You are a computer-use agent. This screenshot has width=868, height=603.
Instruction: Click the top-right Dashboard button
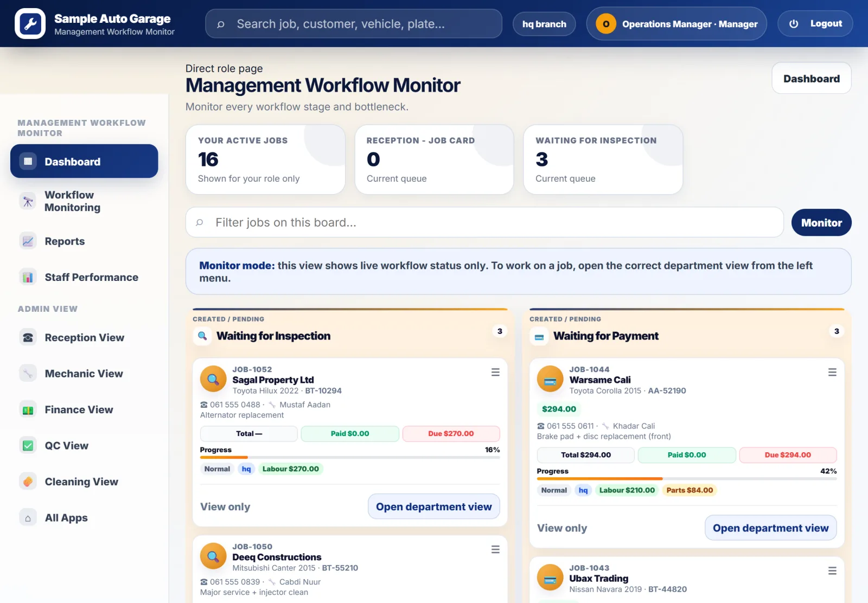812,79
